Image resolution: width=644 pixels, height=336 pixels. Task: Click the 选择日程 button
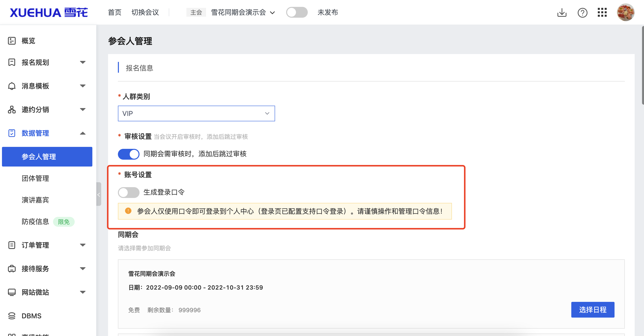592,310
